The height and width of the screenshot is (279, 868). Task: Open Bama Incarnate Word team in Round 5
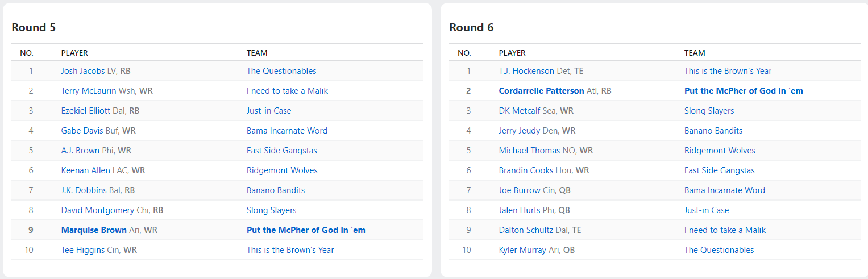coord(287,131)
